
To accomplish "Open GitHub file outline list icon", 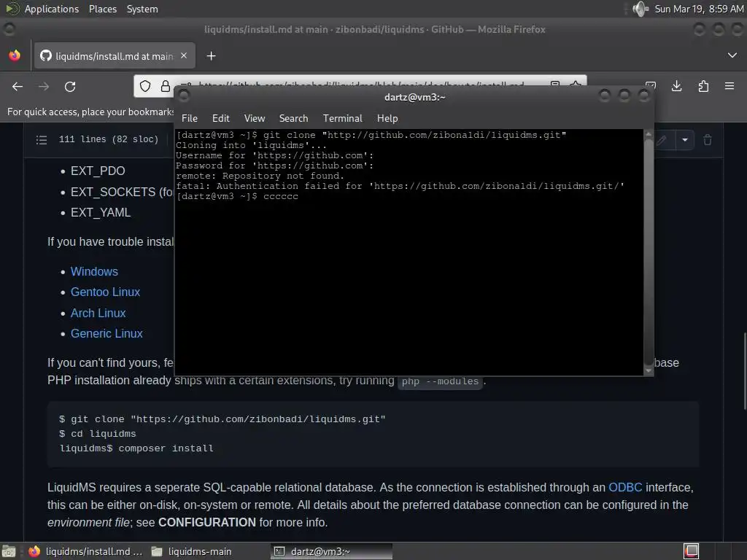I will coord(42,139).
